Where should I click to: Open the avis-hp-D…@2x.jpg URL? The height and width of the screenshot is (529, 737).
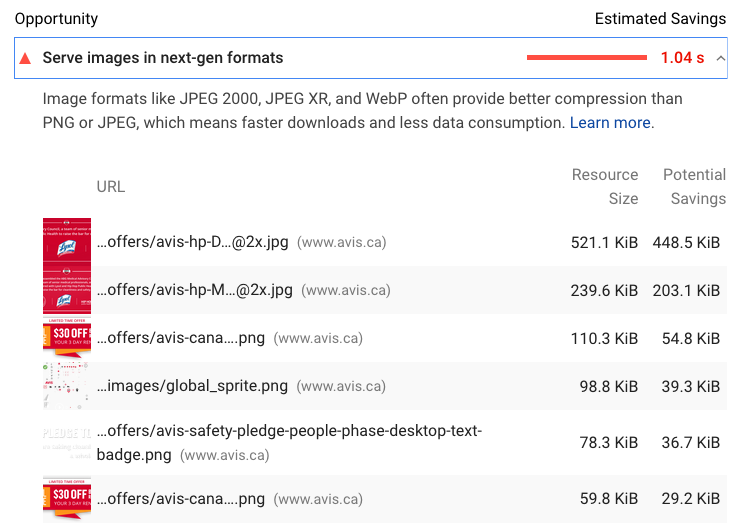pos(192,242)
